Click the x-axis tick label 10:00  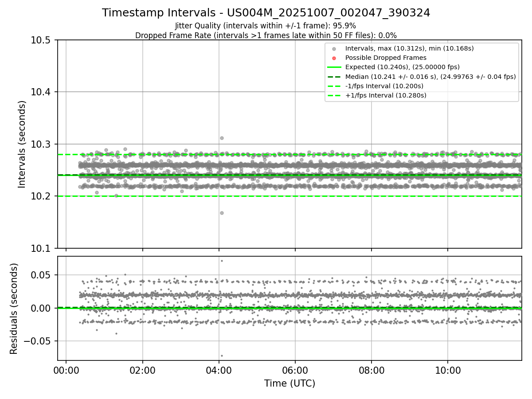pyautogui.click(x=447, y=370)
